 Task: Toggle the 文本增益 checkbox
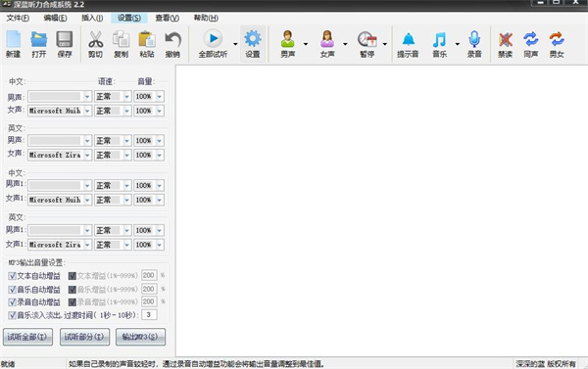pyautogui.click(x=73, y=276)
